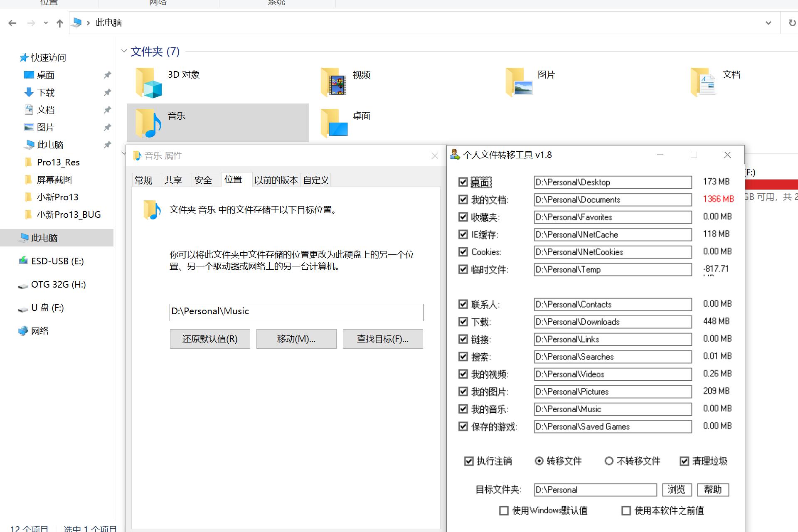Open the 视频 folder

tap(360, 75)
